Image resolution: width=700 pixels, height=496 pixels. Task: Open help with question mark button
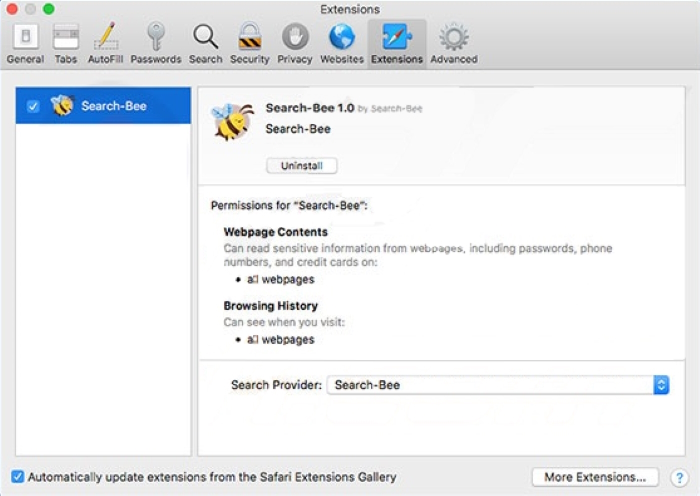(680, 477)
